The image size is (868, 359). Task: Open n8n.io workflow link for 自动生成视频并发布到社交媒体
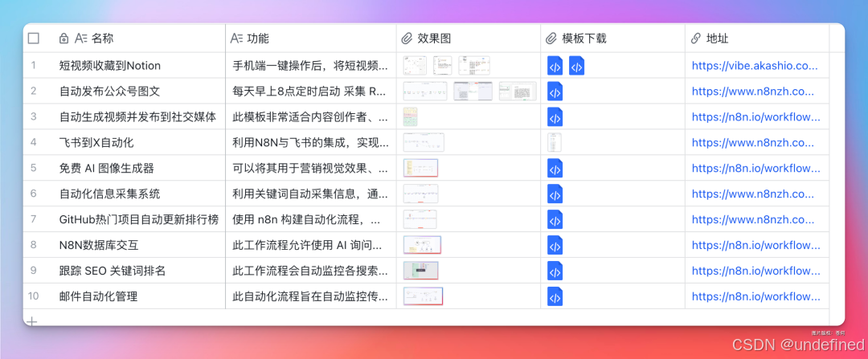tap(756, 116)
